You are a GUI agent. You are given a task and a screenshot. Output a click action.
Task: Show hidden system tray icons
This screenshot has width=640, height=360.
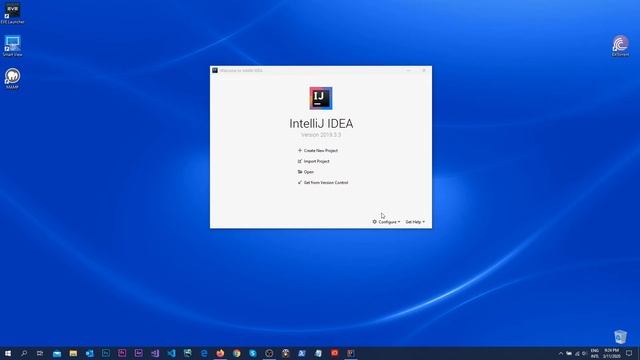pyautogui.click(x=561, y=353)
